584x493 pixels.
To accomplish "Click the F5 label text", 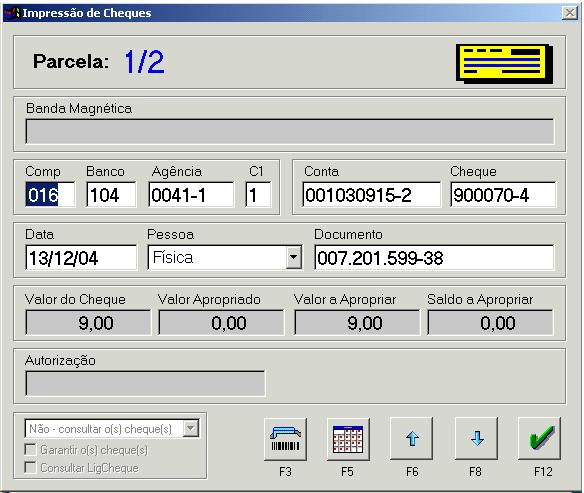I will click(347, 472).
